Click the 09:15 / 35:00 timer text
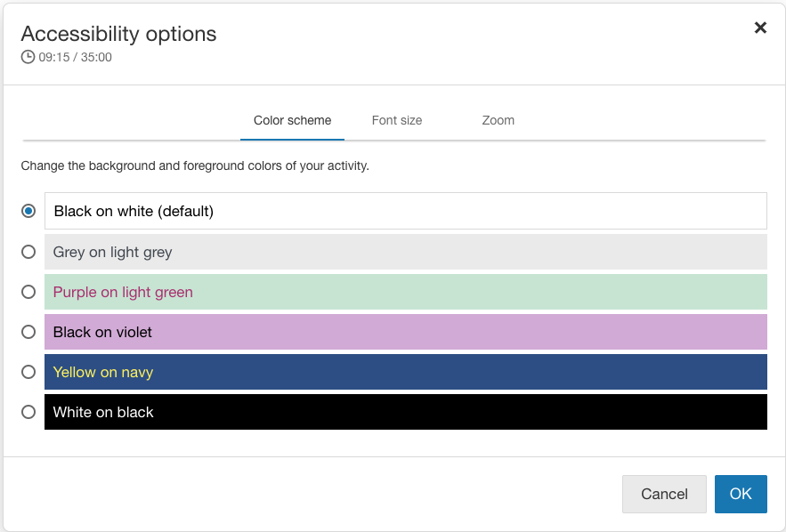Image resolution: width=786 pixels, height=532 pixels. pyautogui.click(x=75, y=57)
